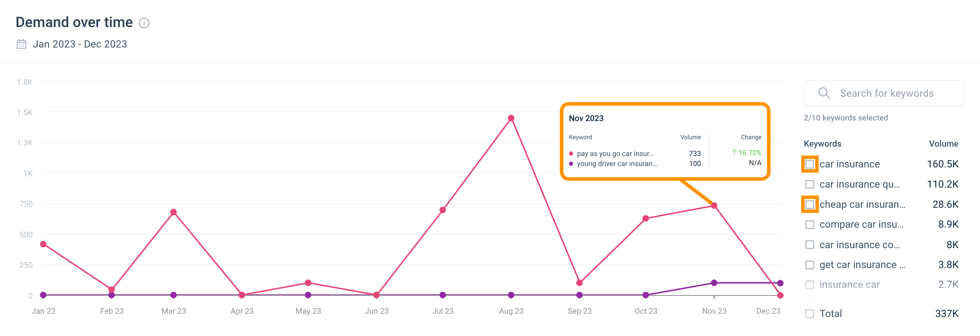This screenshot has height=336, width=980.
Task: Enable the car insurance keyword checkbox
Action: [809, 164]
